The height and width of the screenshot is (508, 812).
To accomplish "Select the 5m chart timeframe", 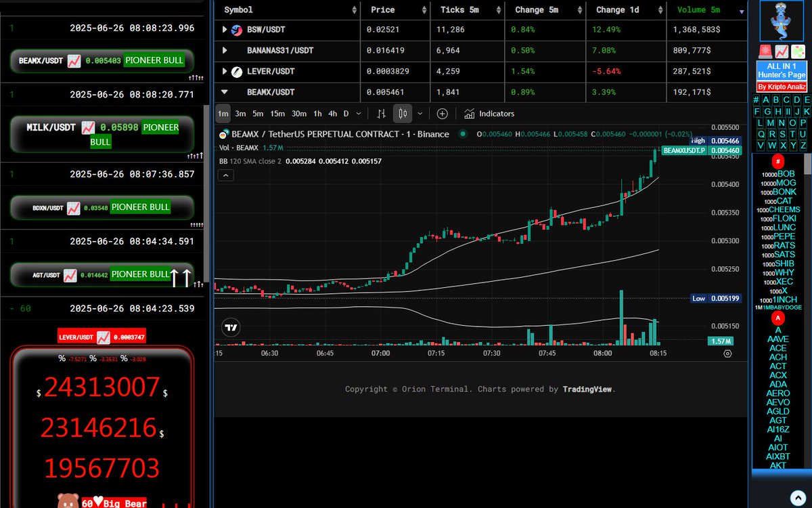I will [258, 114].
